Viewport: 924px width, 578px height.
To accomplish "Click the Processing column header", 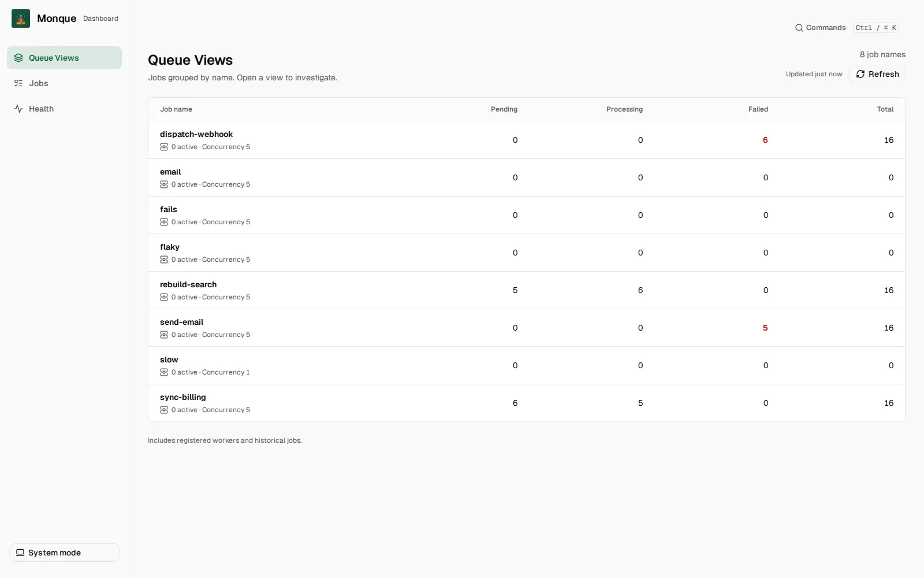I will point(624,109).
